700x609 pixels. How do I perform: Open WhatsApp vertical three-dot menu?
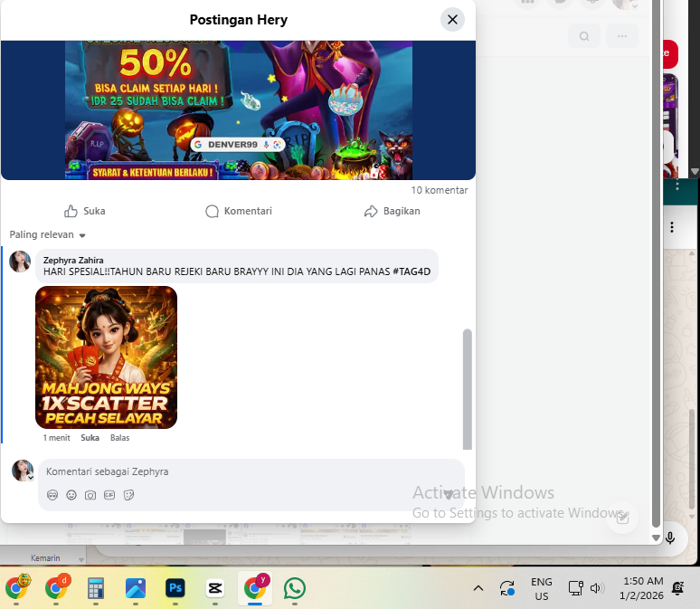(672, 227)
